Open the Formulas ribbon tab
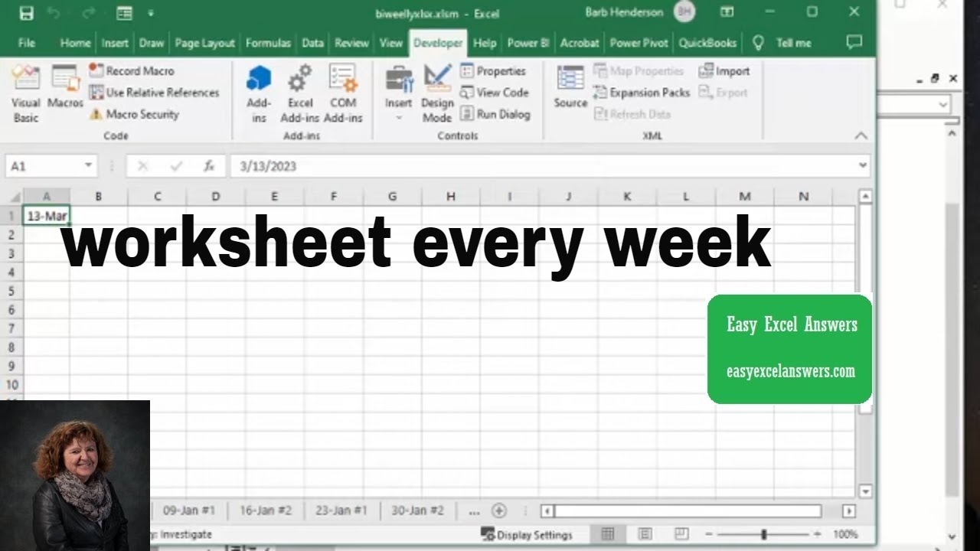The width and height of the screenshot is (980, 551). point(268,43)
